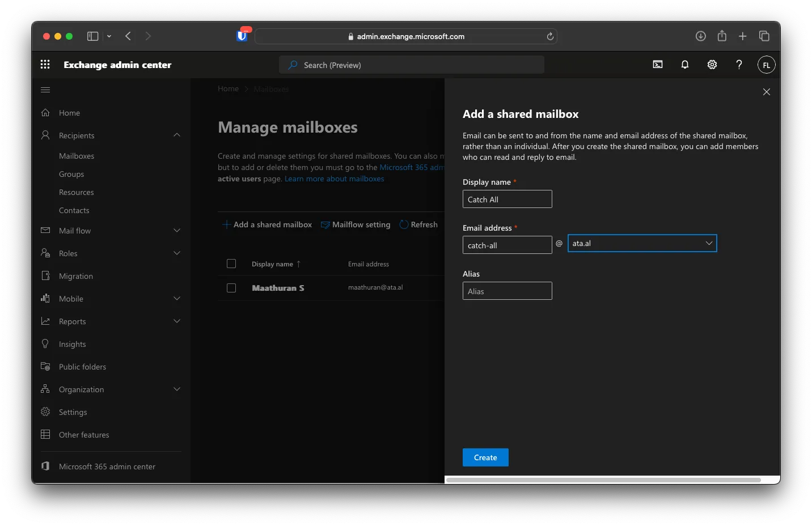The width and height of the screenshot is (812, 526).
Task: Click the Home breadcrumb
Action: (x=228, y=88)
